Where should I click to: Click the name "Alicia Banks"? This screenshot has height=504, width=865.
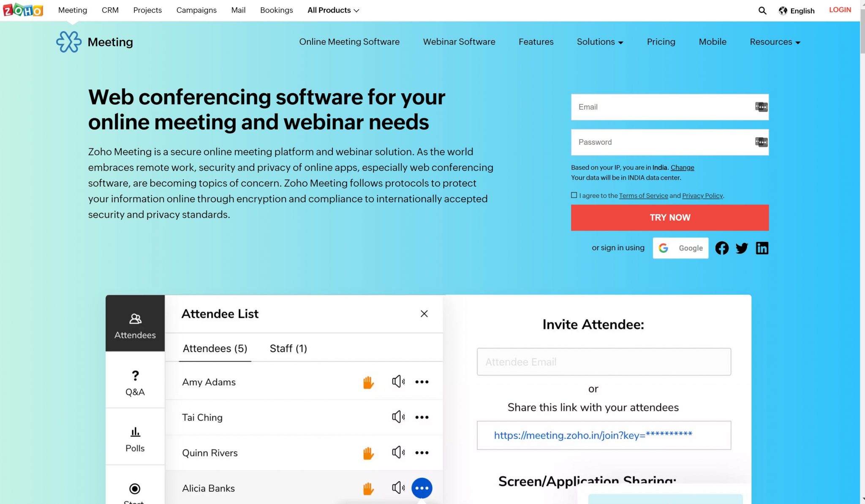(x=208, y=488)
